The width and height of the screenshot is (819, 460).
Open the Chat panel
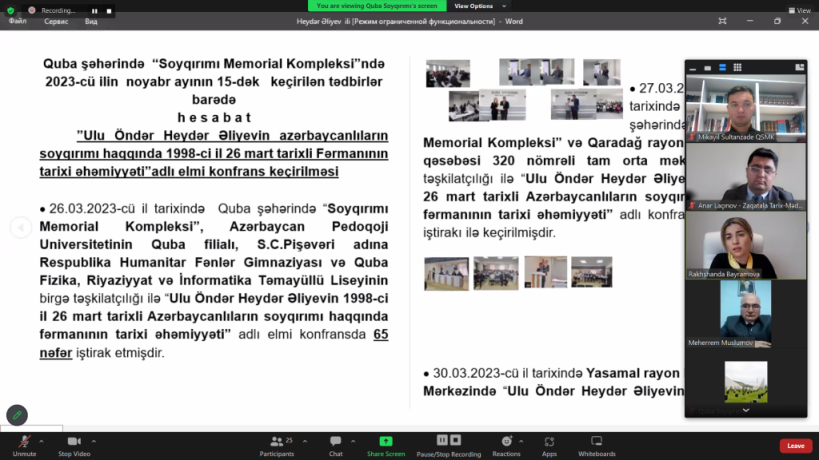point(336,446)
